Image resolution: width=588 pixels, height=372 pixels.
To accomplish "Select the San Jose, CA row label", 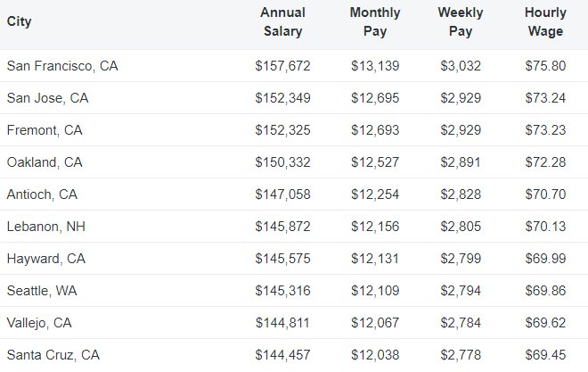I will (x=47, y=98).
